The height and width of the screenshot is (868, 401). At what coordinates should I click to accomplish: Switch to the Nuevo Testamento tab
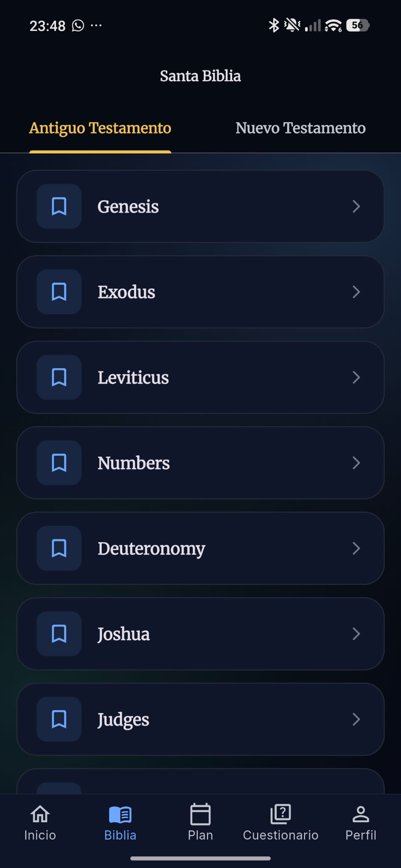click(300, 128)
